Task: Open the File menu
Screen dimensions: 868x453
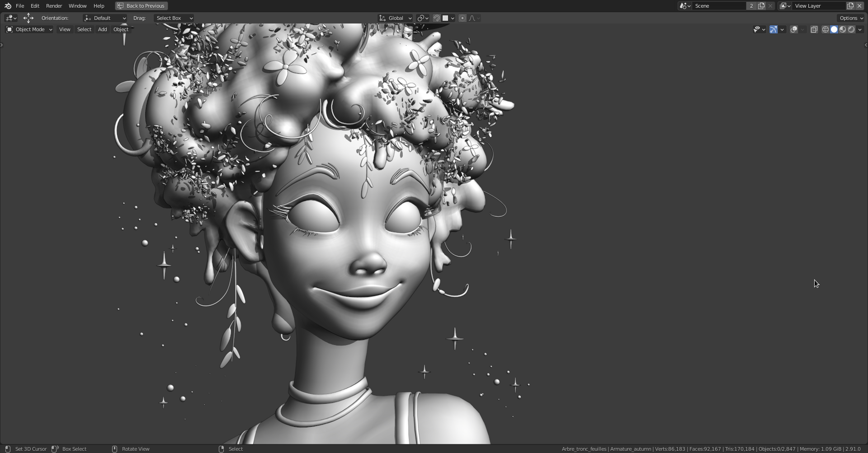Action: [20, 6]
